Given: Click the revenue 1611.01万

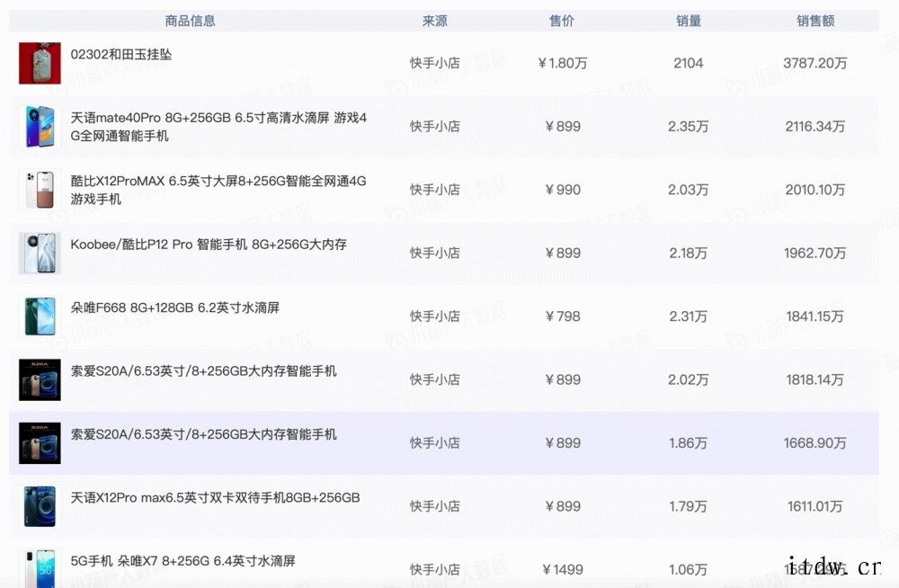Looking at the screenshot, I should click(x=815, y=506).
